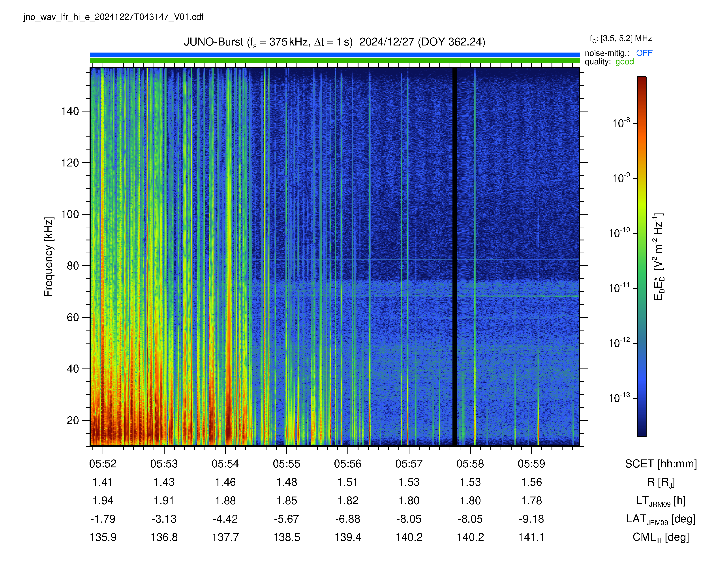Screen dimensions: 728x563
Task: Click the quality good label
Action: pyautogui.click(x=609, y=62)
